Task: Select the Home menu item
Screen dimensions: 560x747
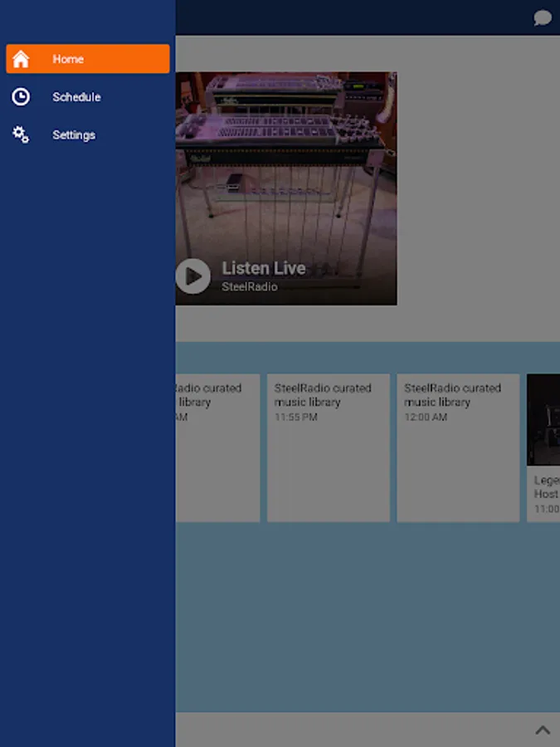Action: (88, 59)
